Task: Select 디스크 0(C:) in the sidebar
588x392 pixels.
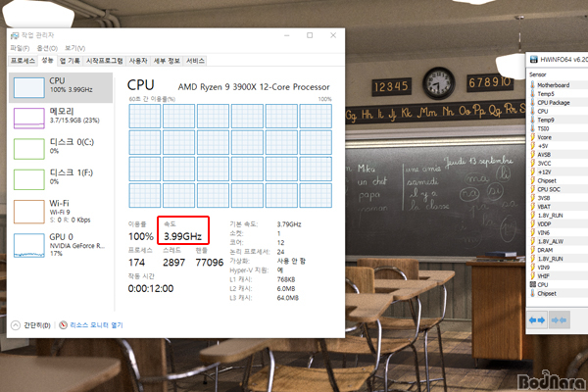Action: [61, 149]
